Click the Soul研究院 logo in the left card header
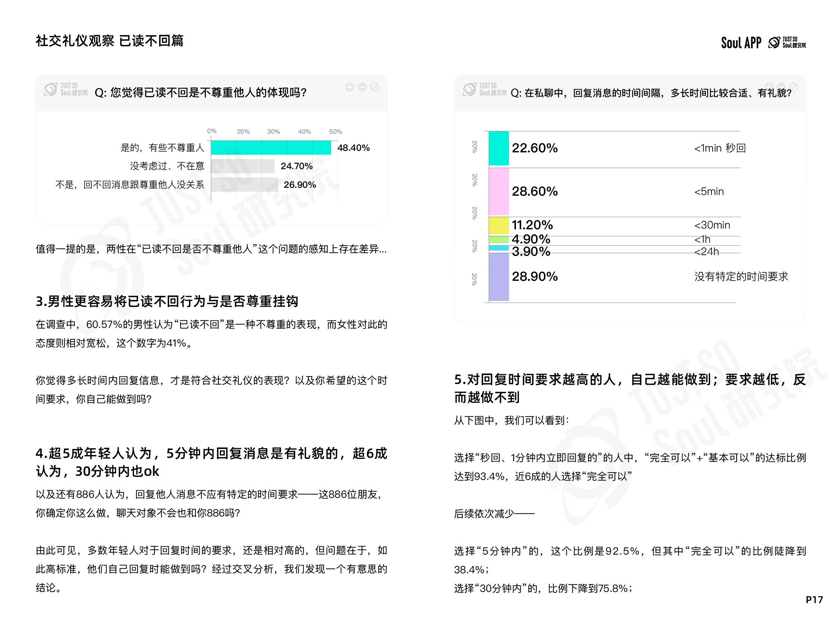The image size is (840, 630). tap(66, 90)
